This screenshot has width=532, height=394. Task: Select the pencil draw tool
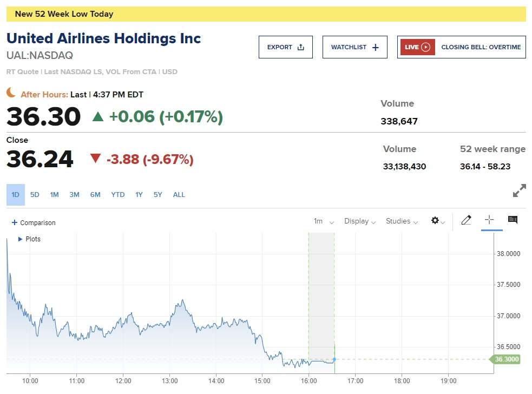466,220
